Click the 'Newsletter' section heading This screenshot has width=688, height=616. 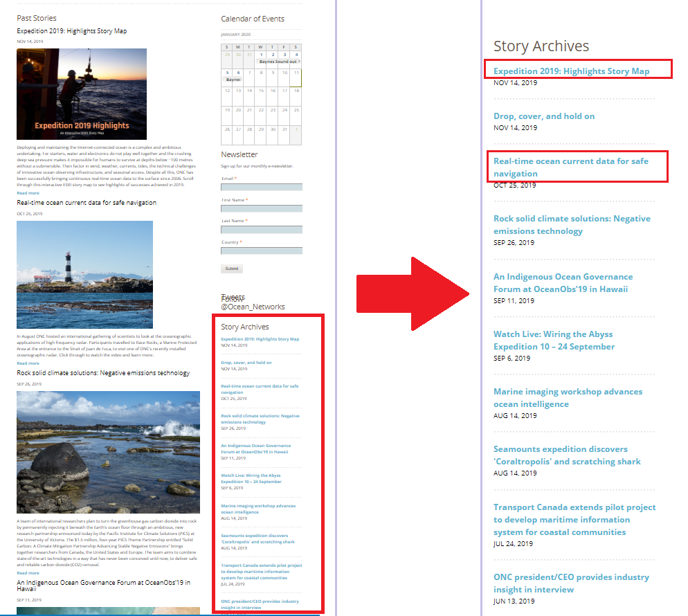(x=239, y=154)
